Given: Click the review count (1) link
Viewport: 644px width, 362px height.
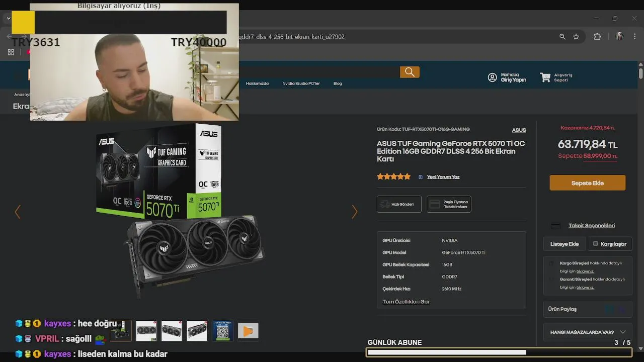Looking at the screenshot, I should [x=421, y=177].
